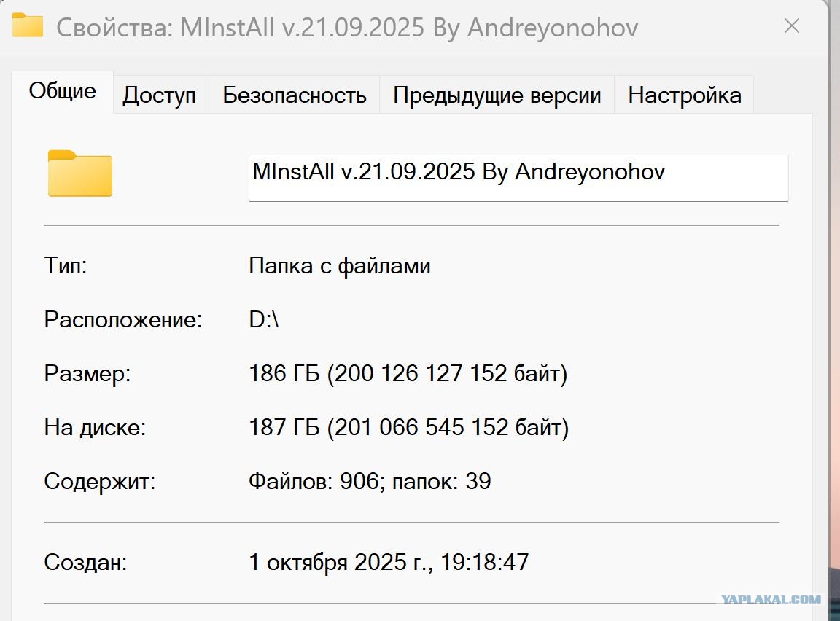Click the Размер label

click(x=87, y=374)
